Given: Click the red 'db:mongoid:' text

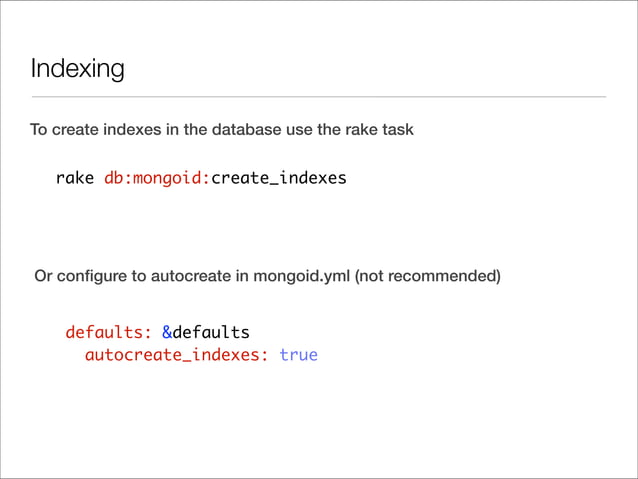Looking at the screenshot, I should 157,179.
